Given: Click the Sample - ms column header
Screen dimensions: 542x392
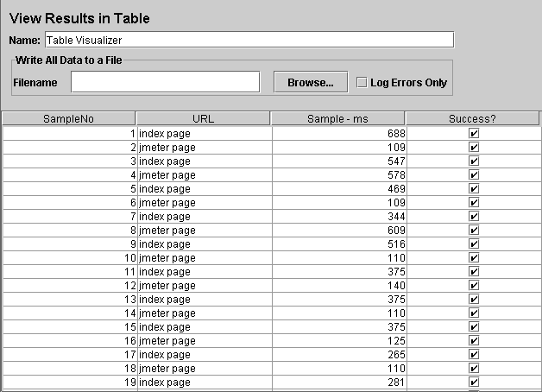Looking at the screenshot, I should click(x=337, y=118).
